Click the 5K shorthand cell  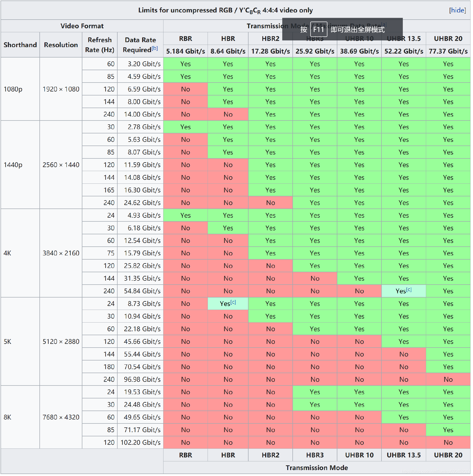pyautogui.click(x=20, y=341)
